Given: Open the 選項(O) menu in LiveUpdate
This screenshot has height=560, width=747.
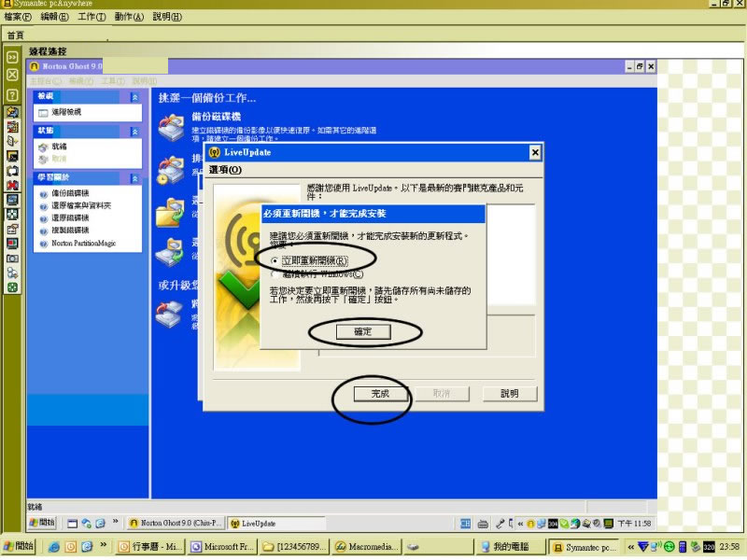Looking at the screenshot, I should [225, 170].
